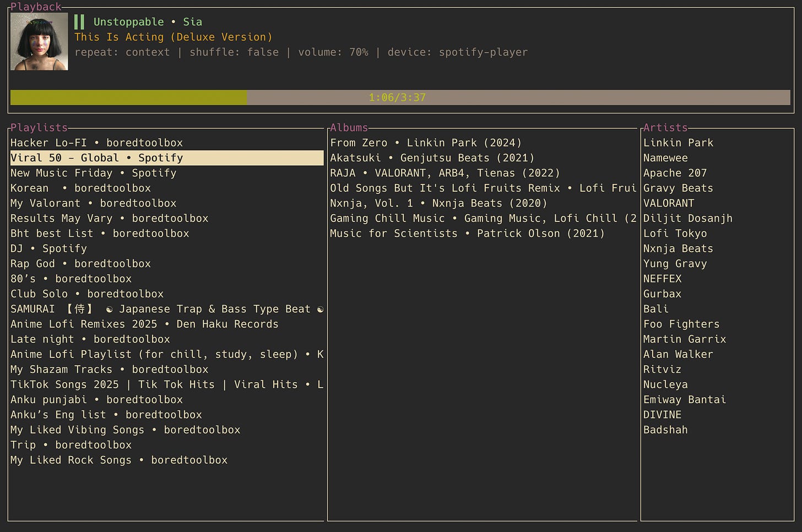This screenshot has height=532, width=802.
Task: Open the 'Korean • boredtoolbox' playlist
Action: coord(80,188)
